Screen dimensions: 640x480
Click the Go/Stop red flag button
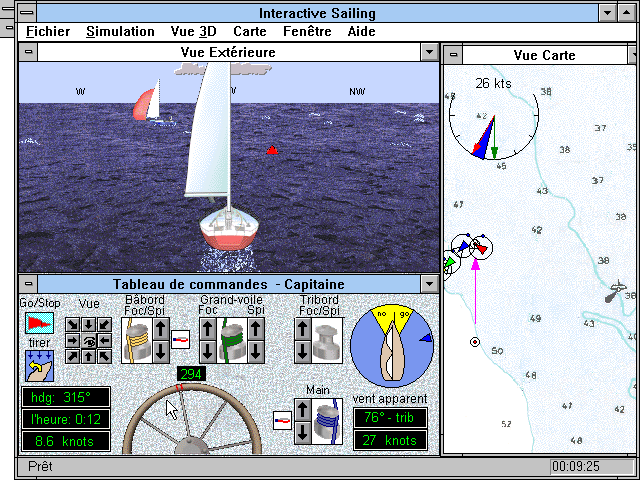(40, 323)
